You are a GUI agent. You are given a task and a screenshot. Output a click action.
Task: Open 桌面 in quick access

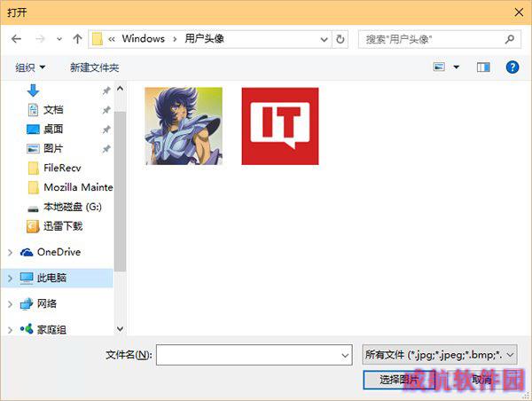53,130
